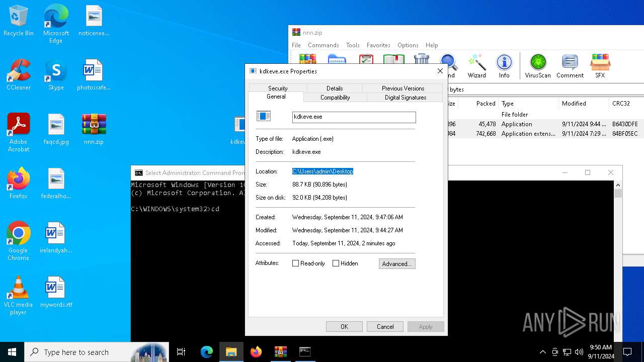
Task: Open VLC media player shortcut
Action: 19,296
